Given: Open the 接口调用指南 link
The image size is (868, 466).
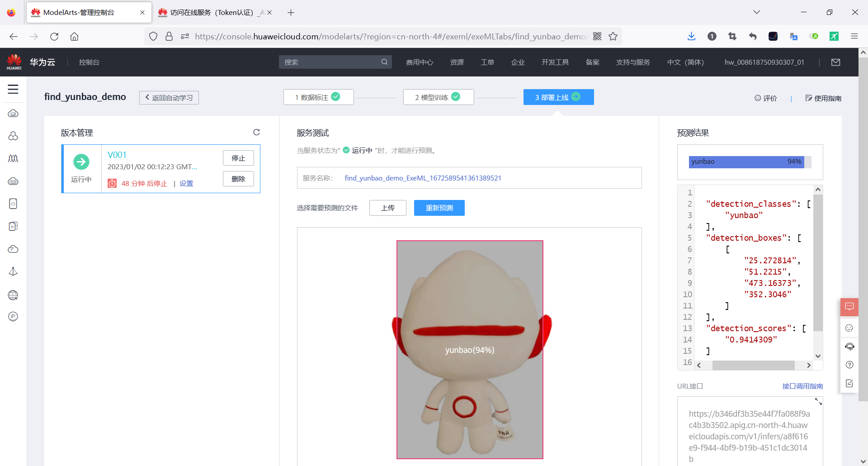Looking at the screenshot, I should point(802,386).
